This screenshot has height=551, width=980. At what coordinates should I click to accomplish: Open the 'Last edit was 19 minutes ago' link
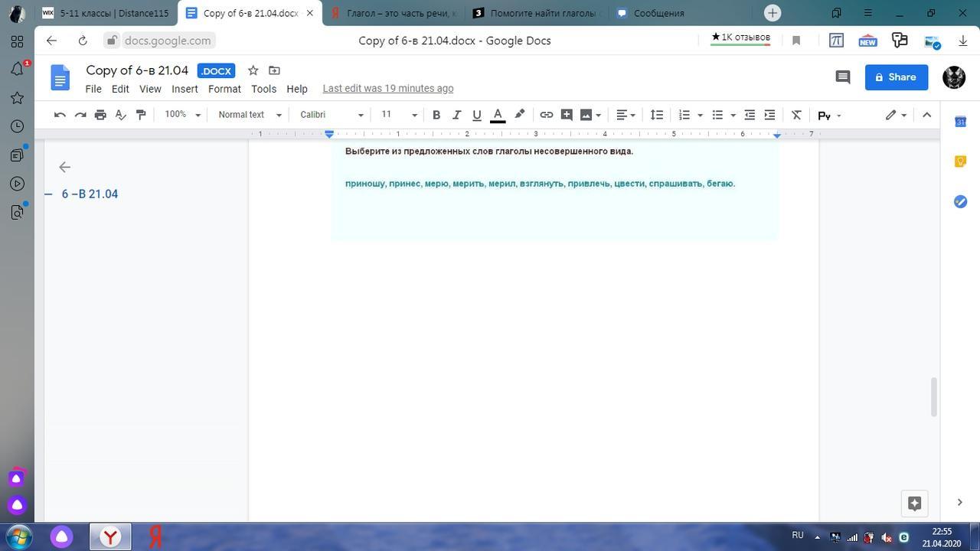[x=387, y=89]
